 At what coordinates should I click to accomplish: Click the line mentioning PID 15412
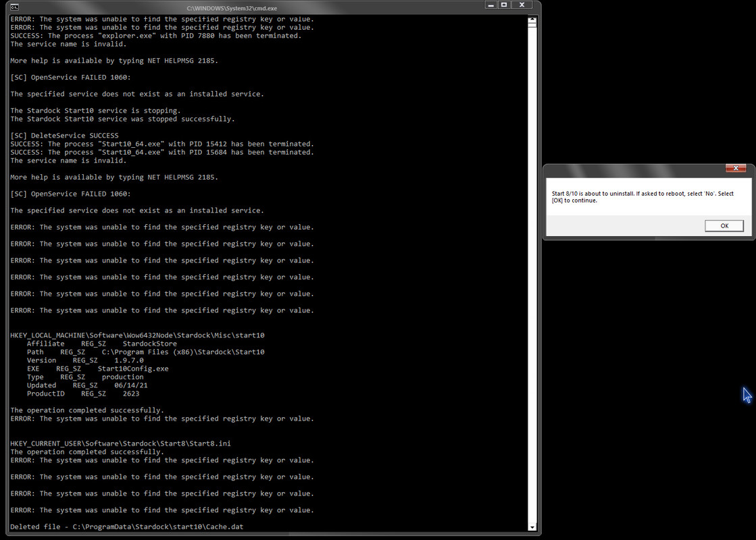click(162, 144)
